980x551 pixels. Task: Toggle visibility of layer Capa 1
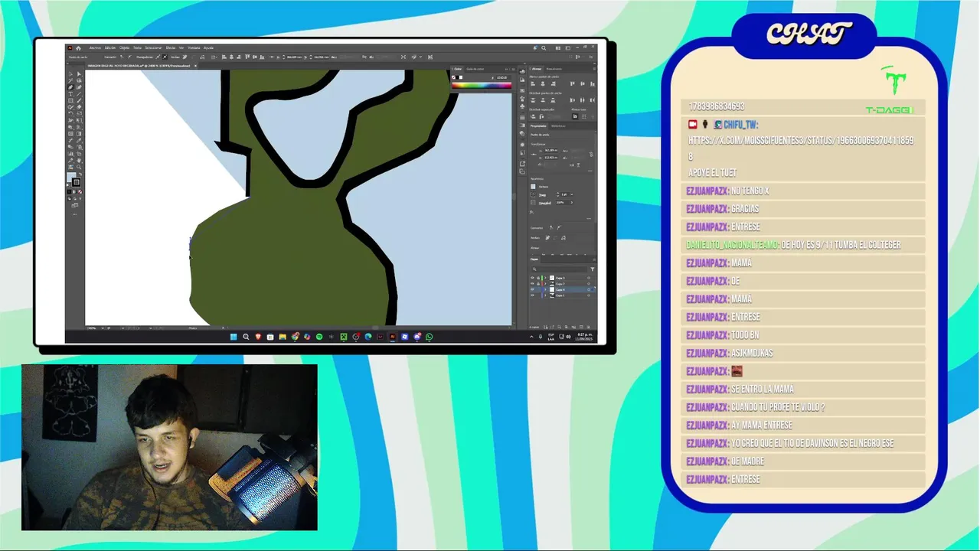point(532,295)
